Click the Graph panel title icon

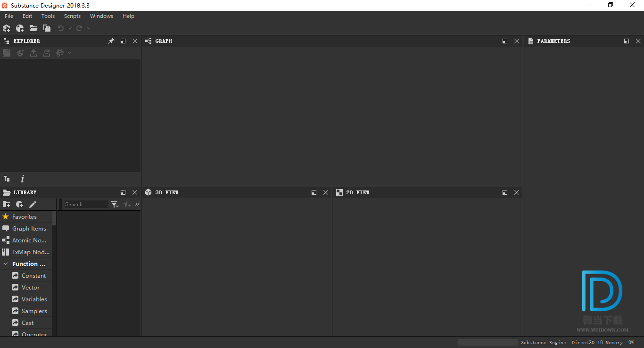(148, 41)
